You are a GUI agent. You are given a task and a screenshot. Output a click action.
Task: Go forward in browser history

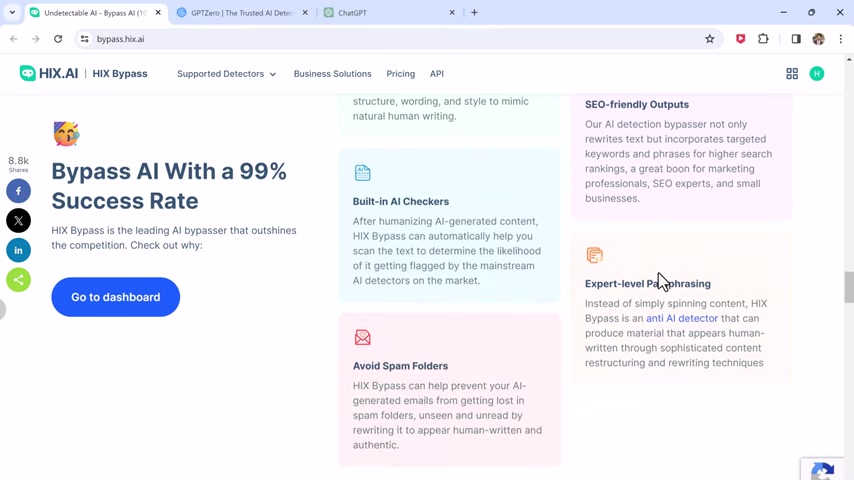[35, 39]
